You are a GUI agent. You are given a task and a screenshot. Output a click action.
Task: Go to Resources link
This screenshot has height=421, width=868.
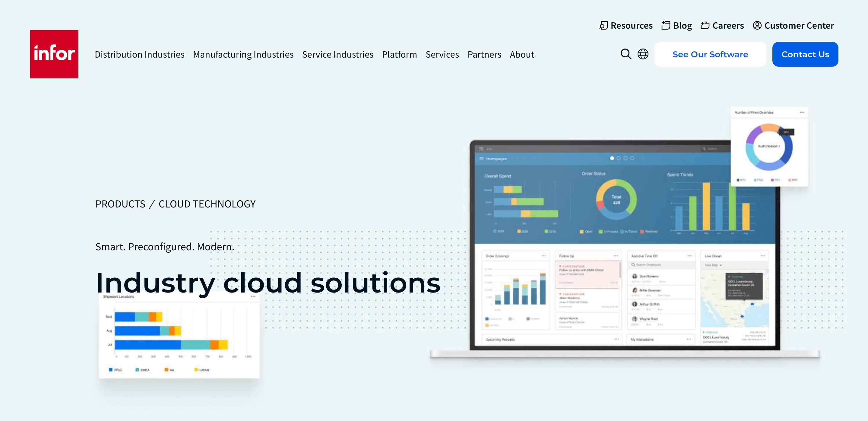click(632, 26)
